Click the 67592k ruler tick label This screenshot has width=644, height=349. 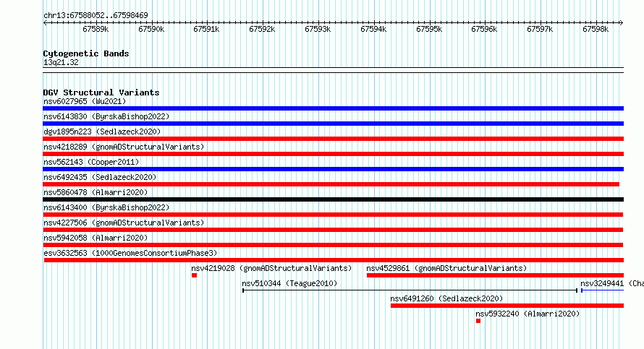pos(262,29)
